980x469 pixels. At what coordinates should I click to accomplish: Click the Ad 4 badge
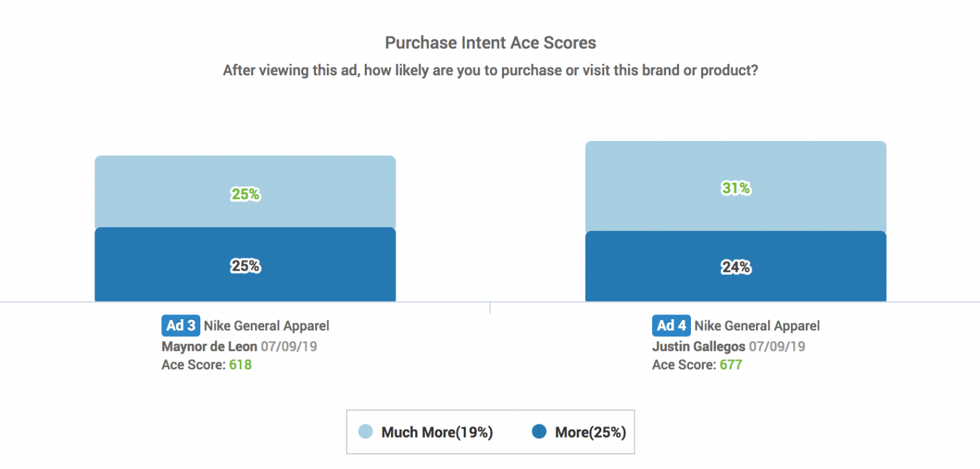671,325
